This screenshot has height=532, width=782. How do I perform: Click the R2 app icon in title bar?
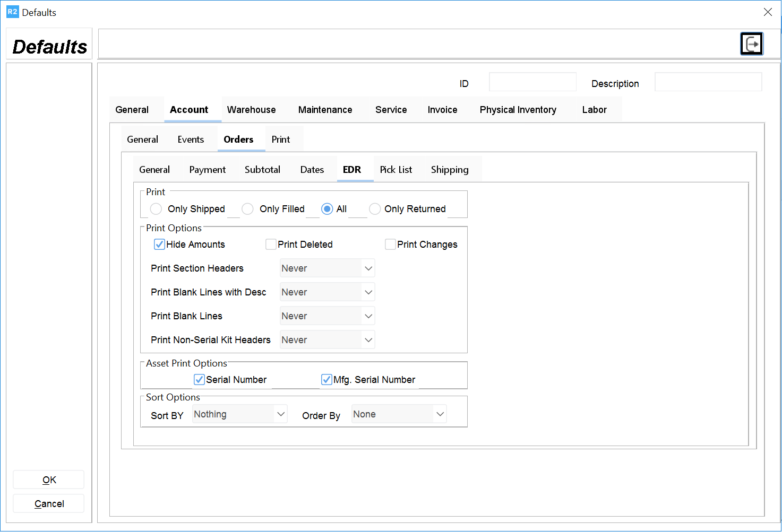(x=12, y=12)
